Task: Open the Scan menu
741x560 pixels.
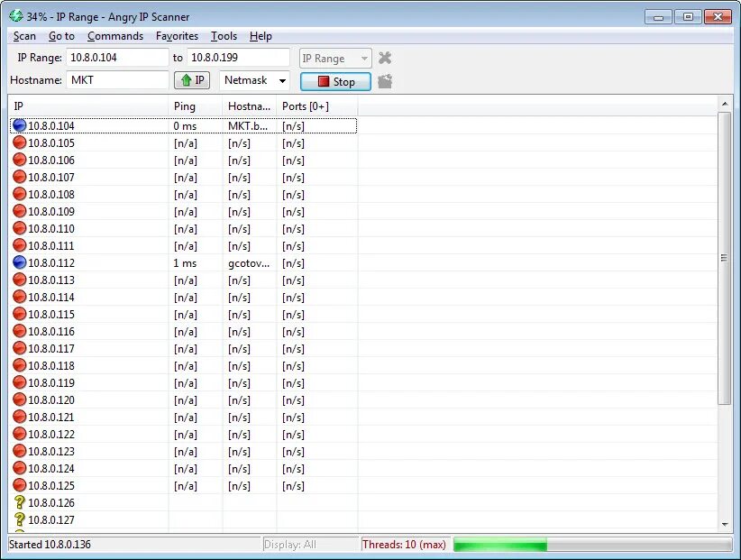Action: pos(24,36)
